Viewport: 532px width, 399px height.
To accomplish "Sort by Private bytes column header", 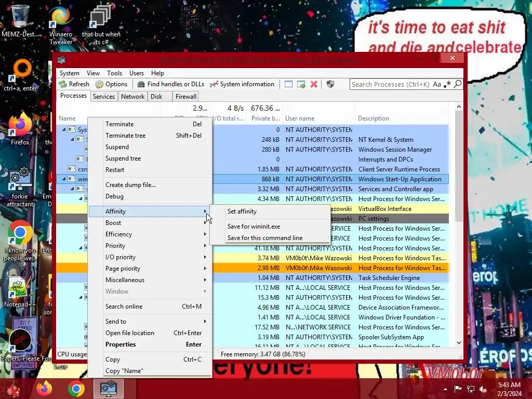I will click(265, 118).
